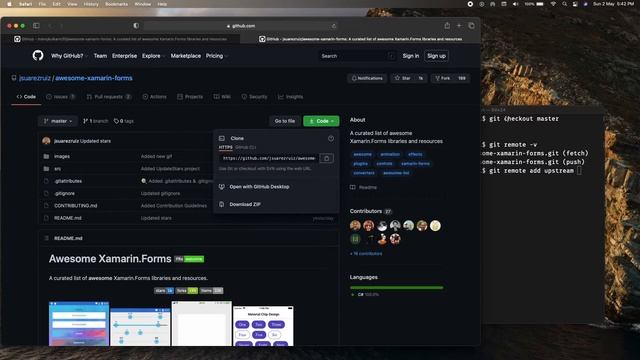Open the src folder
The width and height of the screenshot is (640, 360).
click(x=58, y=169)
